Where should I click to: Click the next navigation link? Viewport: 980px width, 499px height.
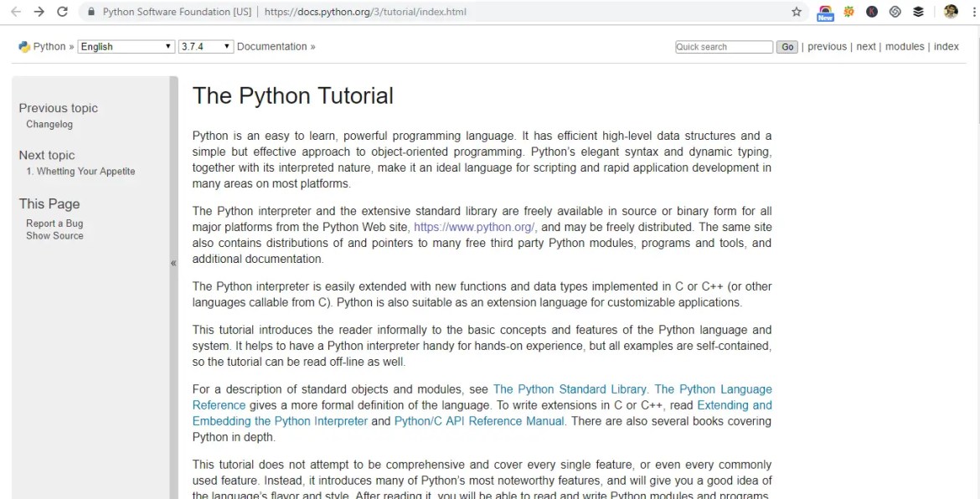click(865, 47)
